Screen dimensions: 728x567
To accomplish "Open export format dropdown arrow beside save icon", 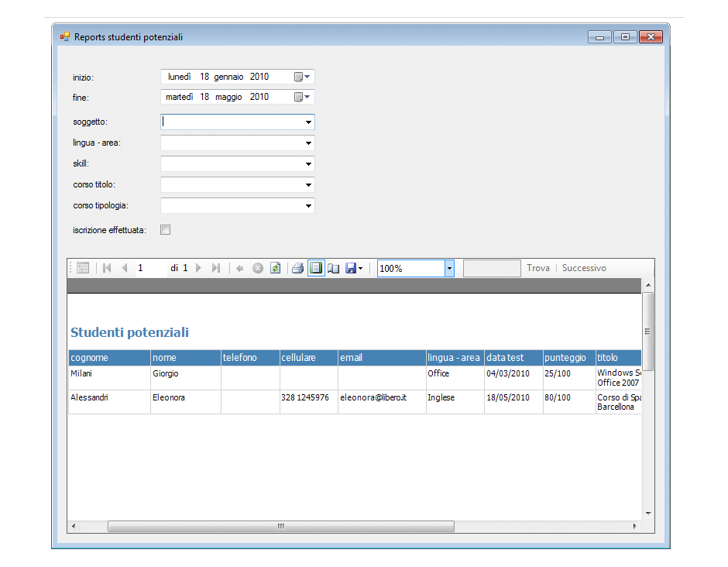I will pos(361,269).
